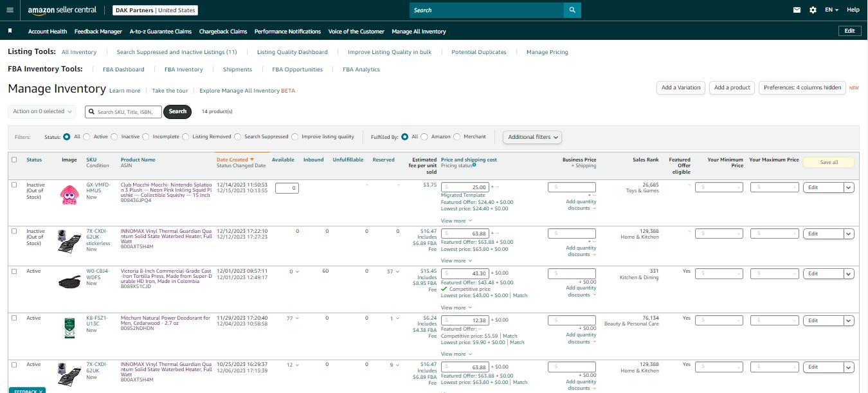The height and width of the screenshot is (393, 868).
Task: Switch to FBA Dashboard tab
Action: 123,69
